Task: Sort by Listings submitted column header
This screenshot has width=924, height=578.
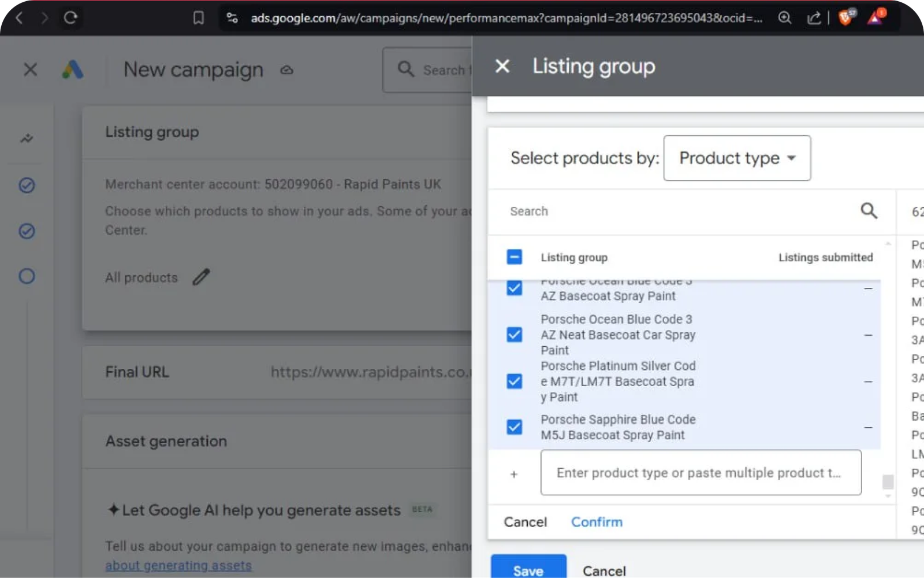Action: (825, 257)
